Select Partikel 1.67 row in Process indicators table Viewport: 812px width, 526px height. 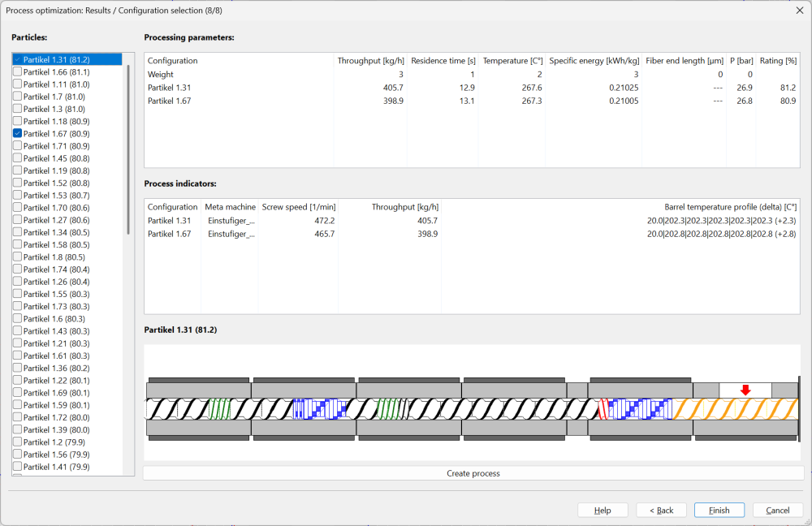472,234
